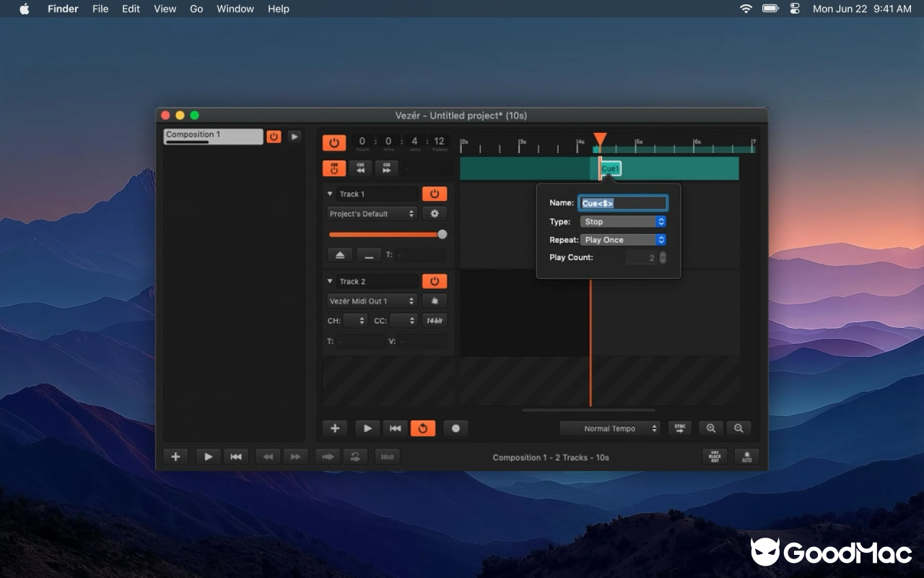Toggle the 14-bit mode button

tap(435, 321)
